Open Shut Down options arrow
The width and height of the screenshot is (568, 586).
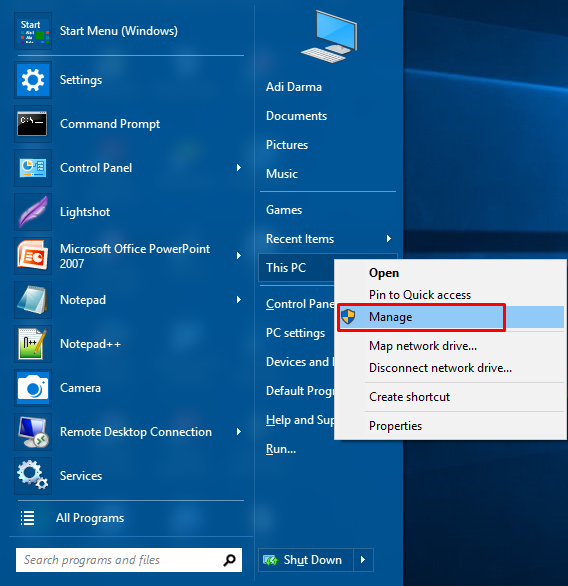click(x=363, y=560)
